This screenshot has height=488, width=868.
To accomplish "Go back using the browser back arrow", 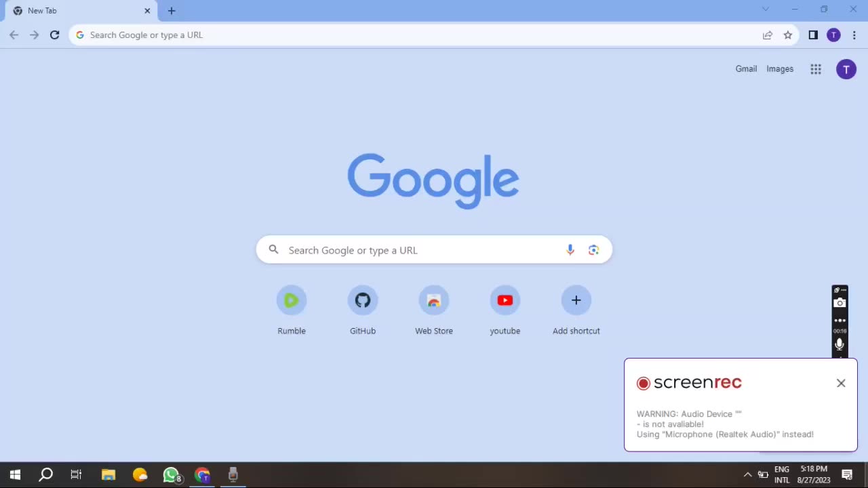I will point(14,35).
